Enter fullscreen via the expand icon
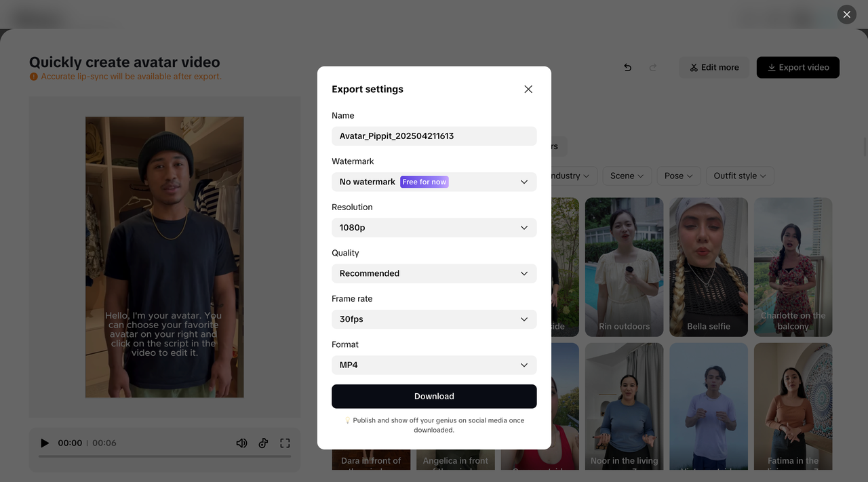This screenshot has height=482, width=868. 285,443
